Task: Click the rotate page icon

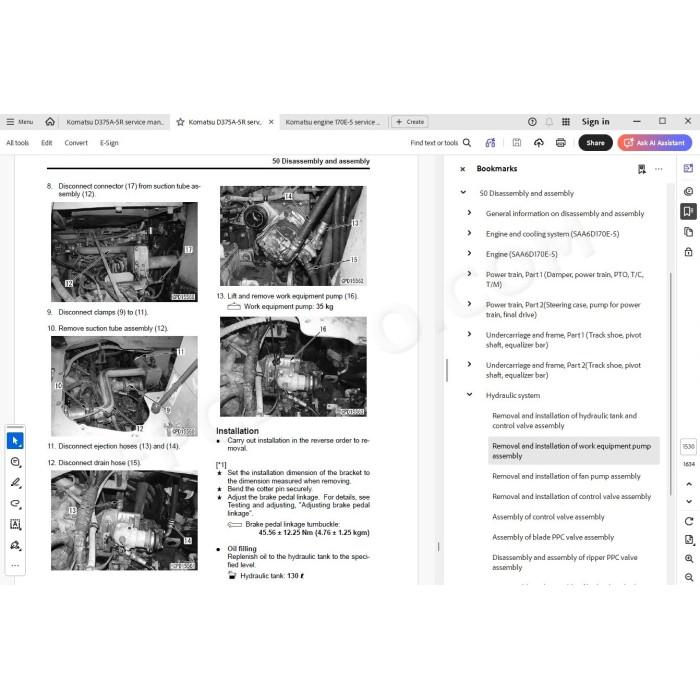Action: (x=689, y=521)
